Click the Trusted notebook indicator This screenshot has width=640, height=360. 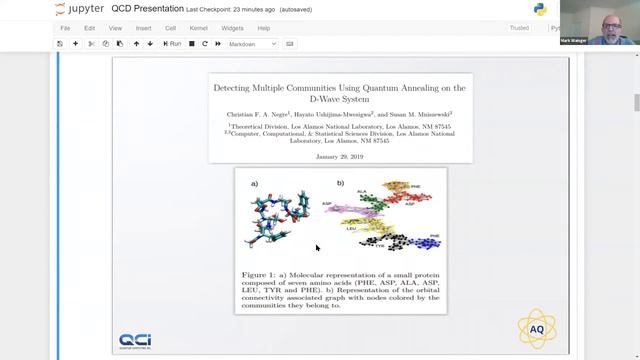click(519, 28)
